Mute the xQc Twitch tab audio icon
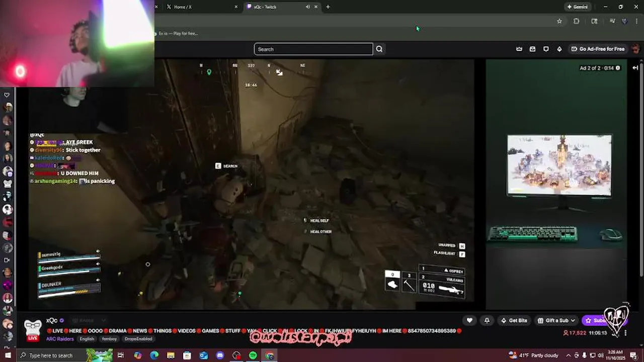The width and height of the screenshot is (644, 362). [x=307, y=7]
